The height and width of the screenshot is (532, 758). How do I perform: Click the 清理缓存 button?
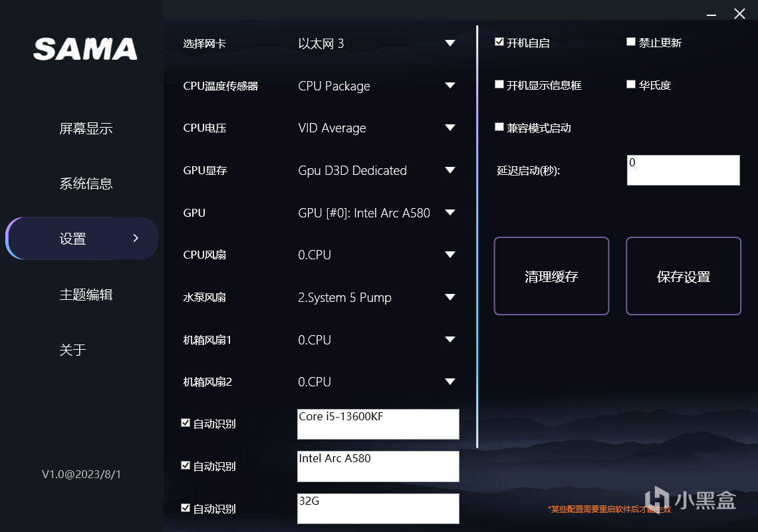coord(551,276)
